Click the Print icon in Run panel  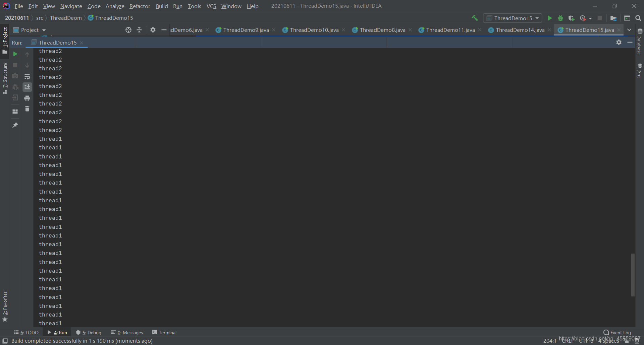click(x=27, y=98)
